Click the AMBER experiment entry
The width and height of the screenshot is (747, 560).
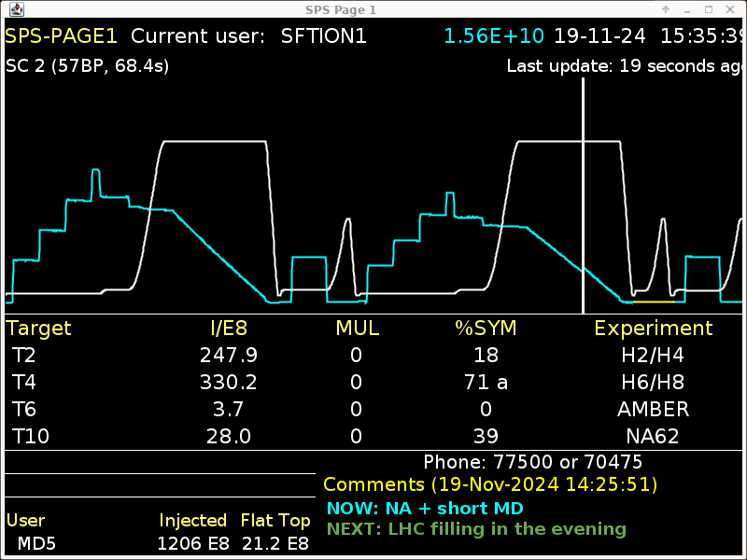pos(653,410)
